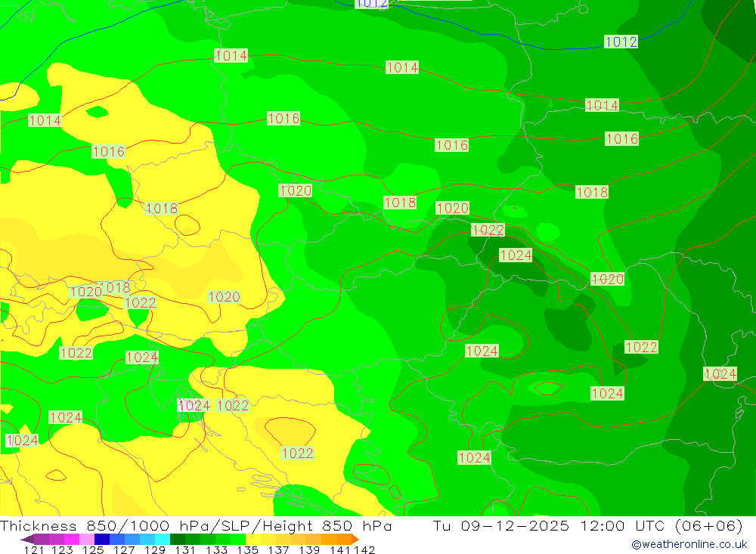Click the weekday abbreviation Tu
The image size is (756, 554).
coord(442,525)
